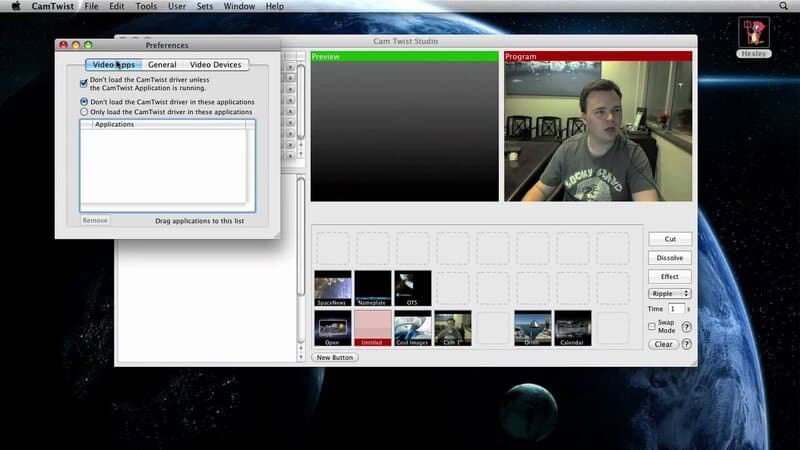Screen dimensions: 800x450
Task: Select the red Untitled shot button
Action: tap(372, 328)
